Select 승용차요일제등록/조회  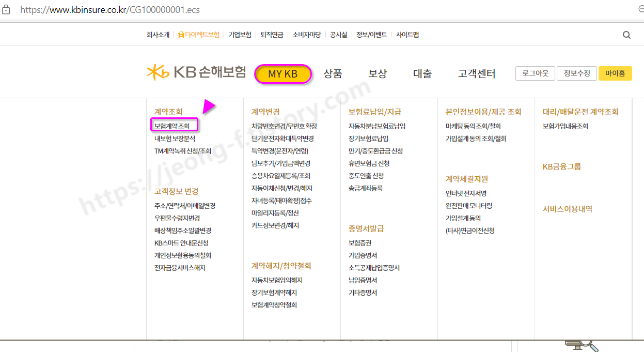[281, 176]
